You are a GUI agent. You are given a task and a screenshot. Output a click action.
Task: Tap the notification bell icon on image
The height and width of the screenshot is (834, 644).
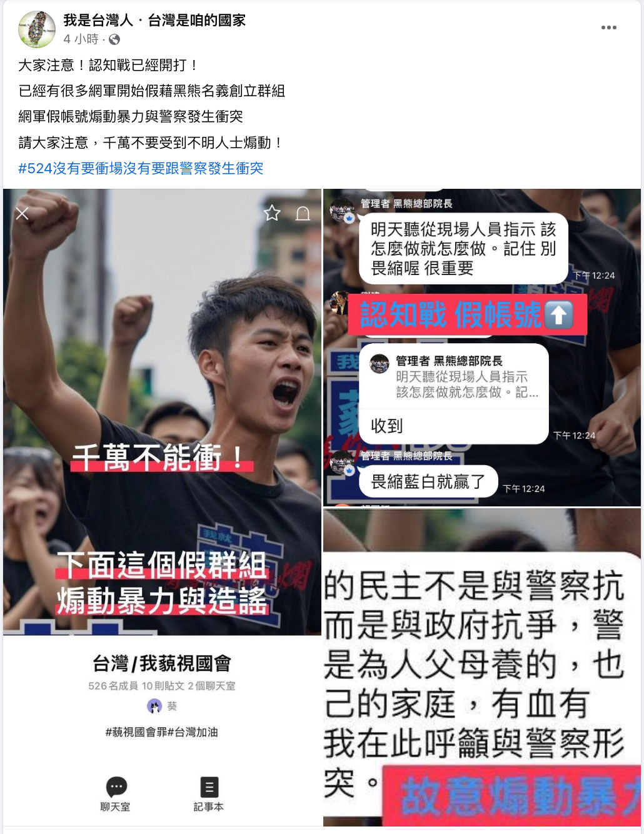coord(303,213)
